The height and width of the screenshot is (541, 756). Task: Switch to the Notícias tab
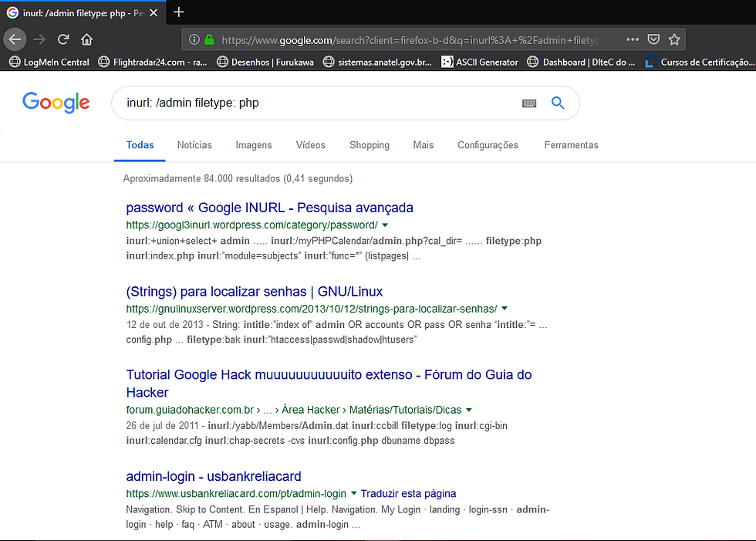pyautogui.click(x=194, y=145)
